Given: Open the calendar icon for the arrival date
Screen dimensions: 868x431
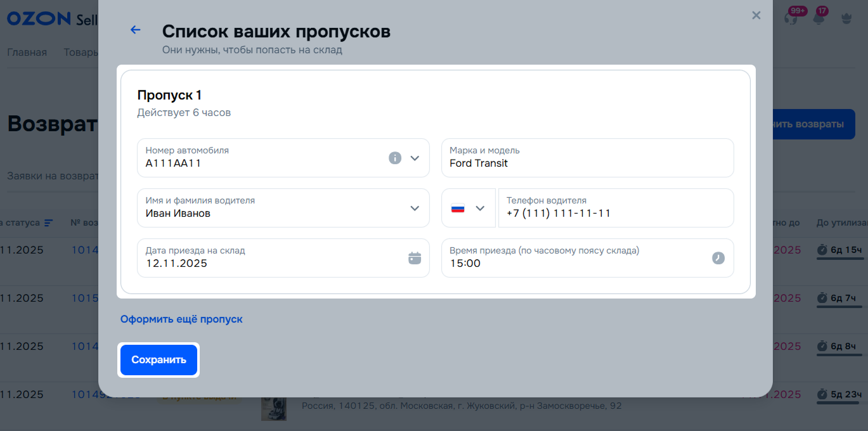Looking at the screenshot, I should (415, 258).
